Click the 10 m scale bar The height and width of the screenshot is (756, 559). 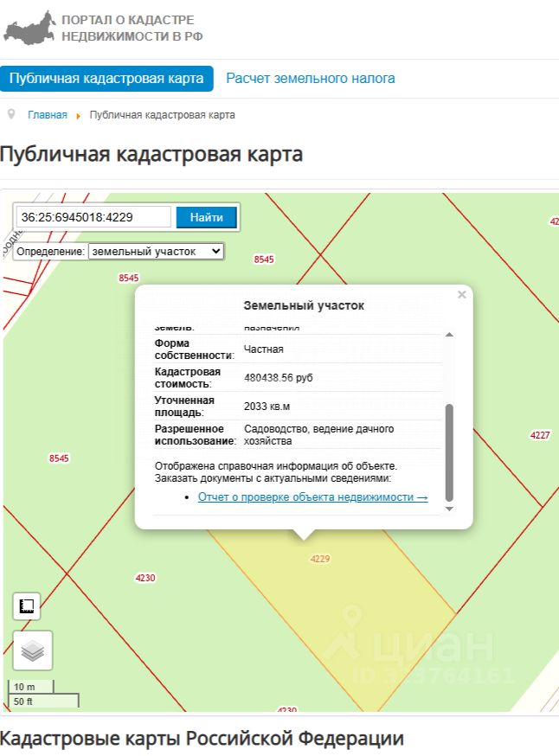pyautogui.click(x=31, y=687)
